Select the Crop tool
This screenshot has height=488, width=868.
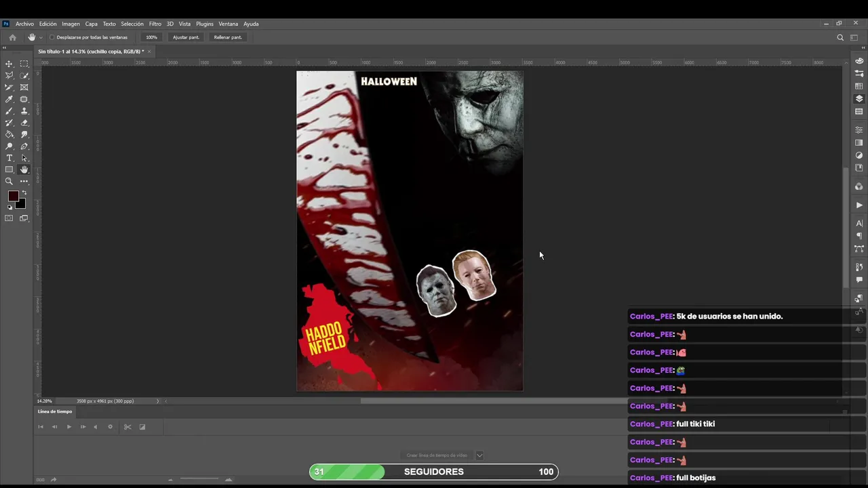pos(9,87)
